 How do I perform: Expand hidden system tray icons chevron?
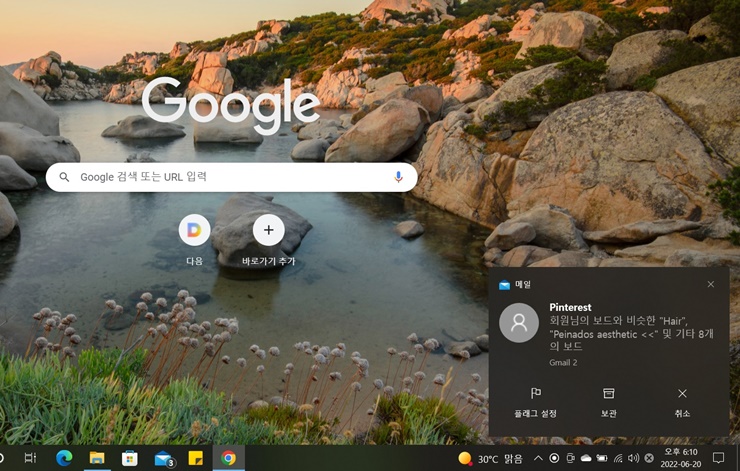538,458
